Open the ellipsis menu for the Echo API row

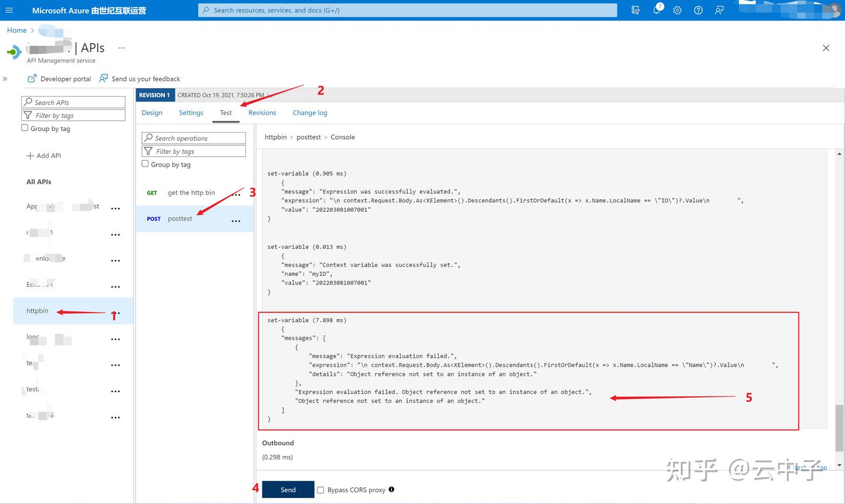click(x=116, y=287)
